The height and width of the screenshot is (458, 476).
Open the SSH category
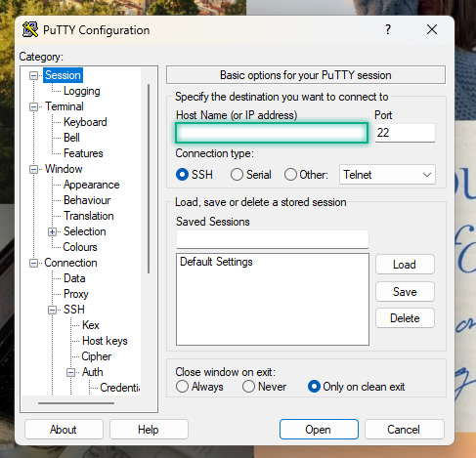click(74, 310)
